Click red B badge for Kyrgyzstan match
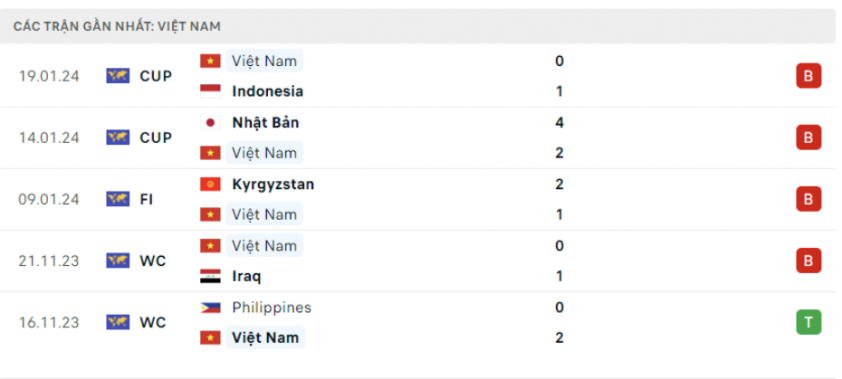842x379 pixels. click(x=808, y=199)
